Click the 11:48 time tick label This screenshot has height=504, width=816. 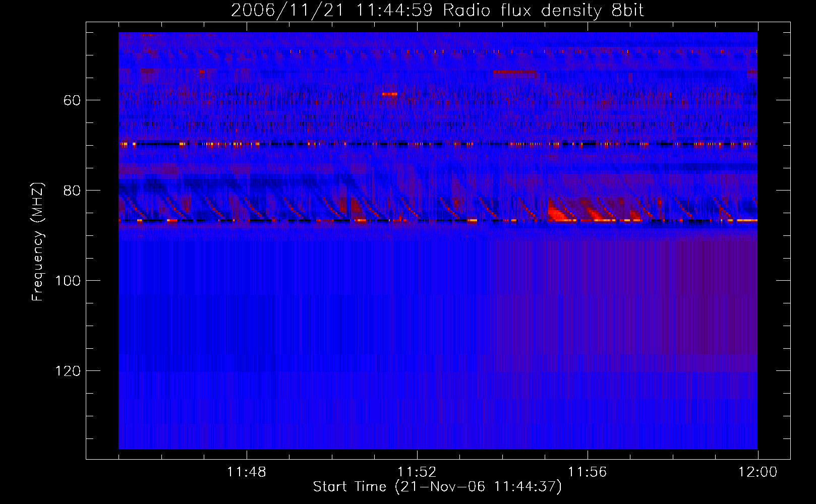(x=246, y=472)
